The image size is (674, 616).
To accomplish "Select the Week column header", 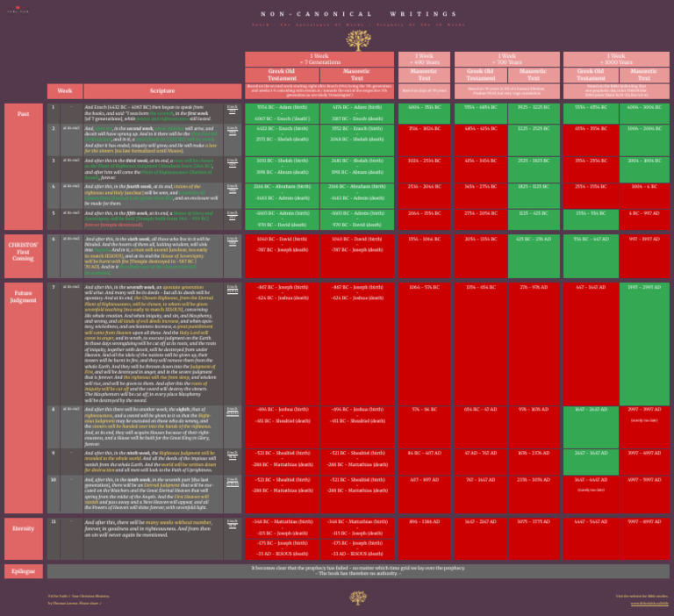I will pos(64,91).
